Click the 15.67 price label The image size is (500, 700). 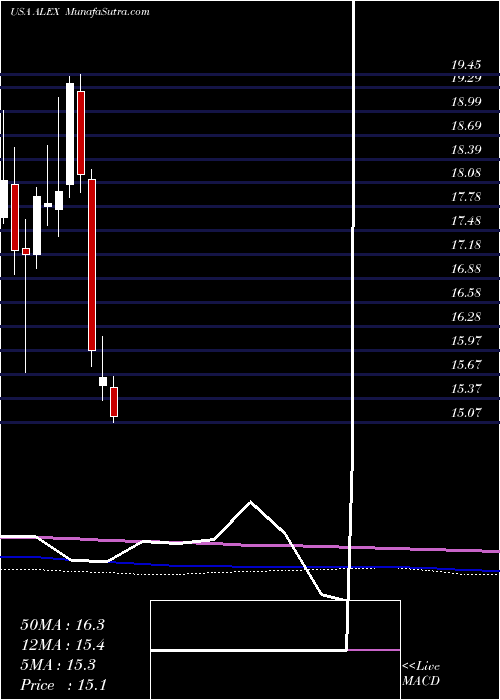466,365
